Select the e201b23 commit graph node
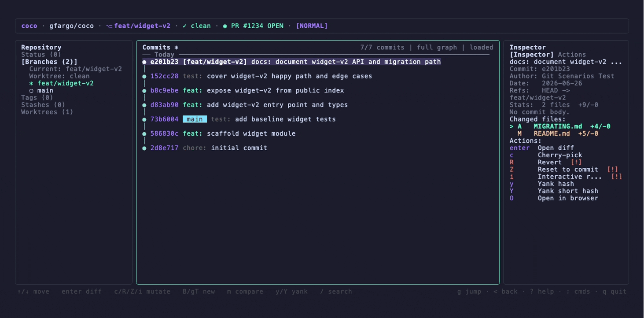 (x=144, y=62)
